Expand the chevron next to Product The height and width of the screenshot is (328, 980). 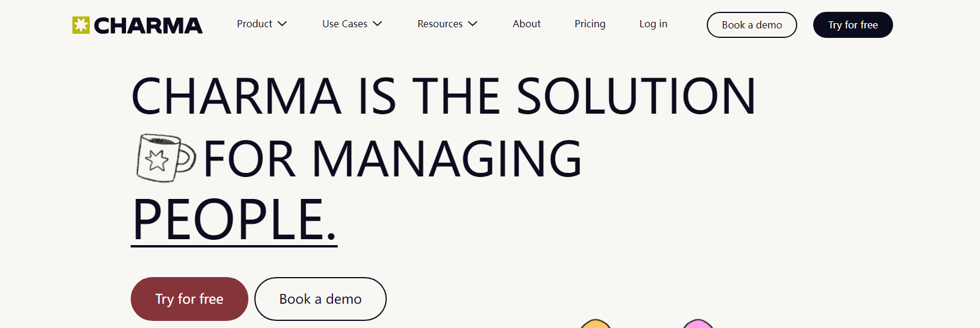(283, 24)
